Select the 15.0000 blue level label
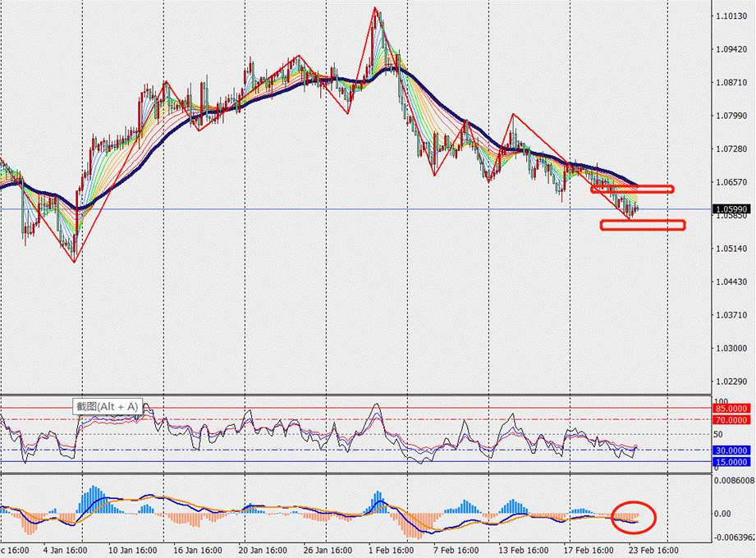The height and width of the screenshot is (558, 756). click(731, 462)
